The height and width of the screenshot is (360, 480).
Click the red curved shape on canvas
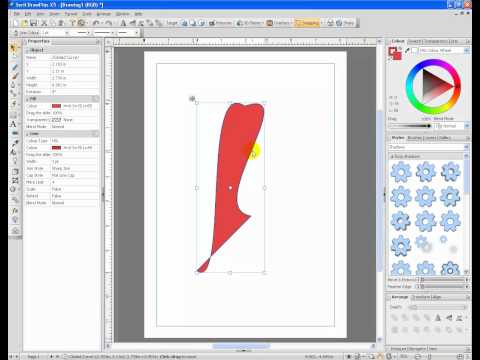(230, 160)
